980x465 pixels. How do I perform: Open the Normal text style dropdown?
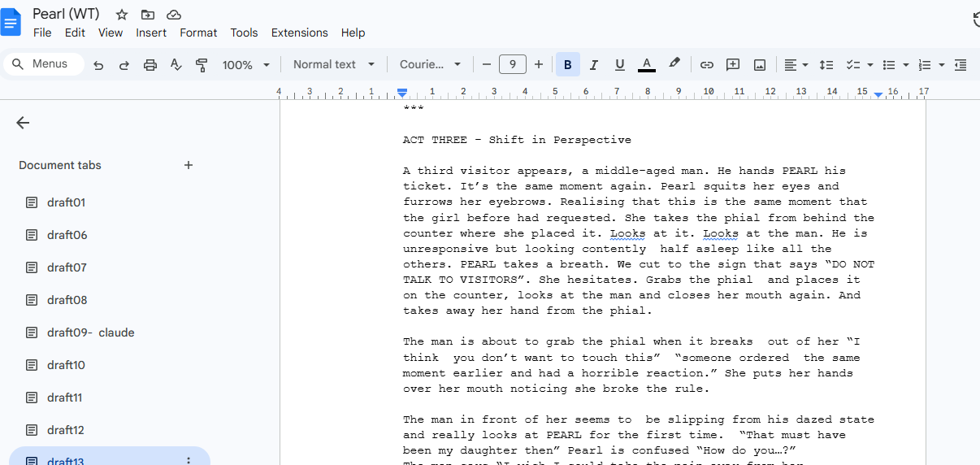[x=334, y=65]
